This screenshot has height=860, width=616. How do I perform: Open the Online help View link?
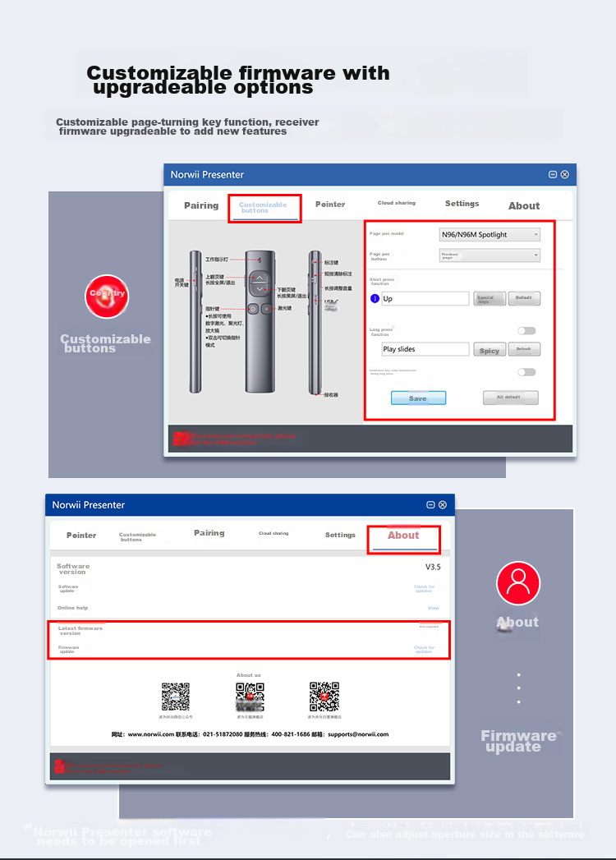coord(434,608)
